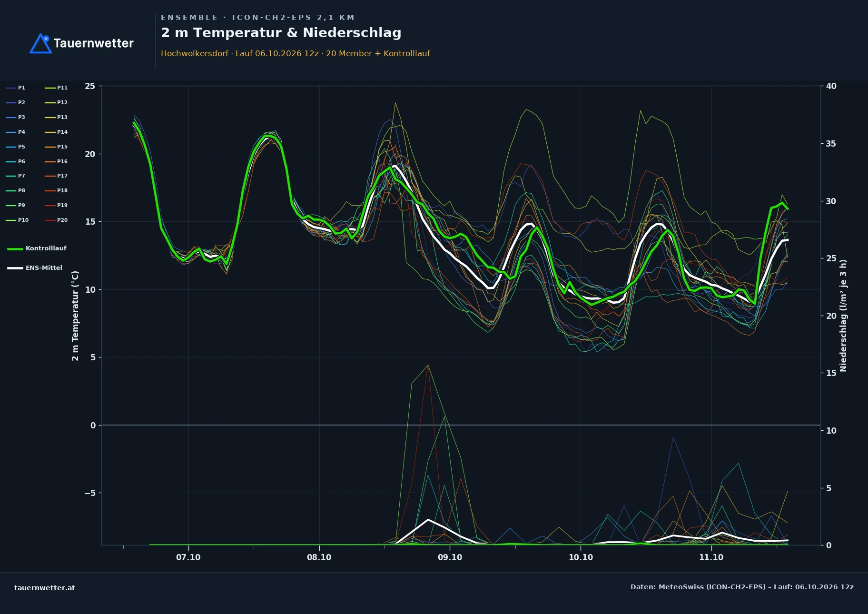Select the 09.10 date axis label
Image resolution: width=868 pixels, height=614 pixels.
coord(450,557)
